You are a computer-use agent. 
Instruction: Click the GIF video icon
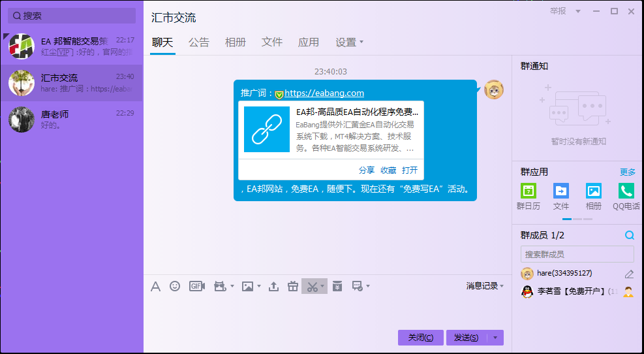click(197, 286)
